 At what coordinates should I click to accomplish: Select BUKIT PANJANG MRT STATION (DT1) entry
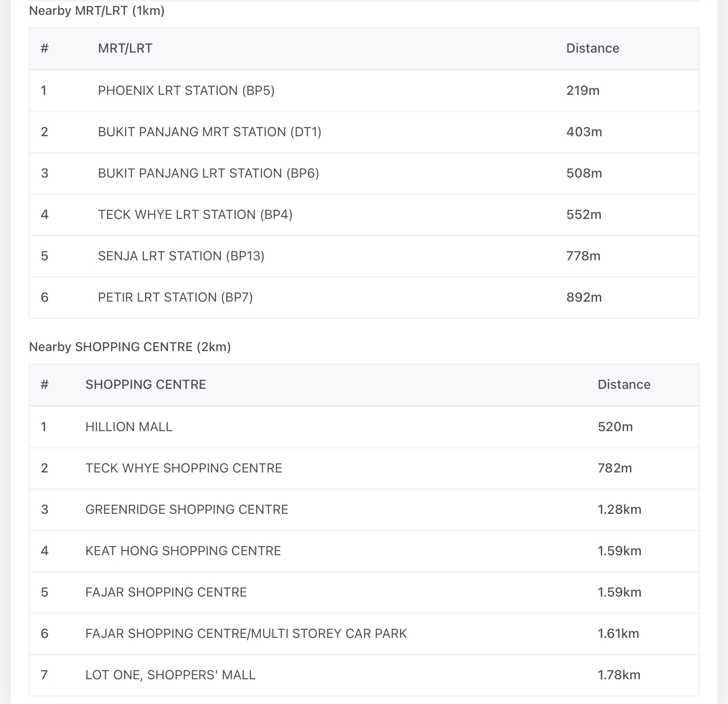[210, 132]
